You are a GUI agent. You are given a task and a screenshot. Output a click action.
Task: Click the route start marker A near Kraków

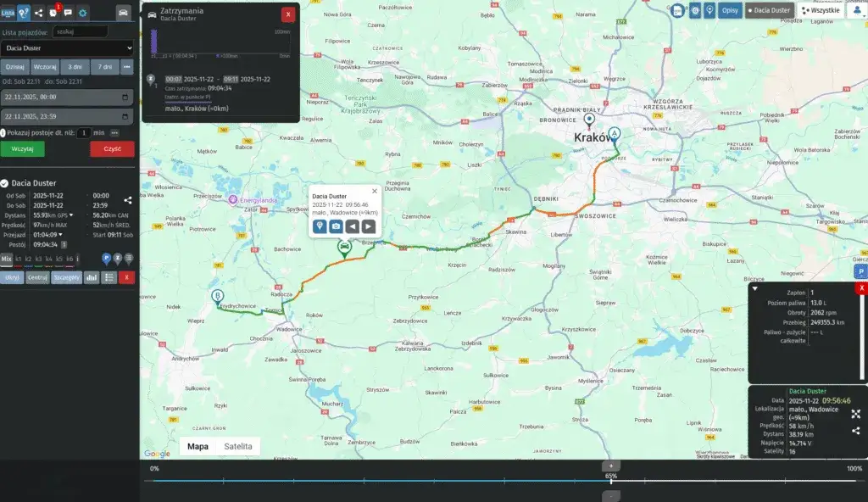tap(615, 135)
